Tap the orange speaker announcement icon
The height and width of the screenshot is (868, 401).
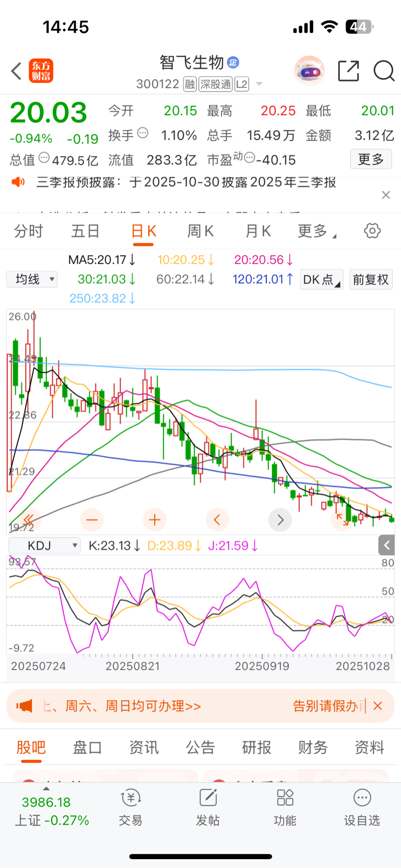(x=18, y=182)
